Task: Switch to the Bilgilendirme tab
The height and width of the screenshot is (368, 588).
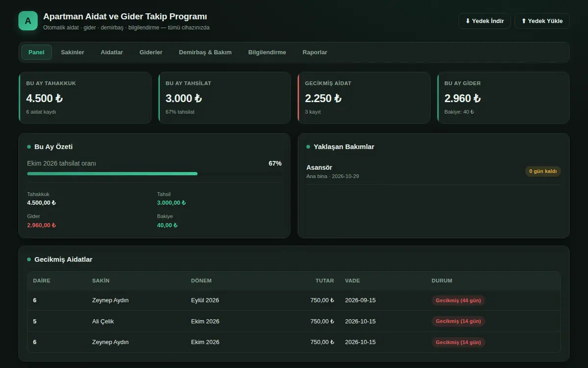Action: click(x=267, y=52)
